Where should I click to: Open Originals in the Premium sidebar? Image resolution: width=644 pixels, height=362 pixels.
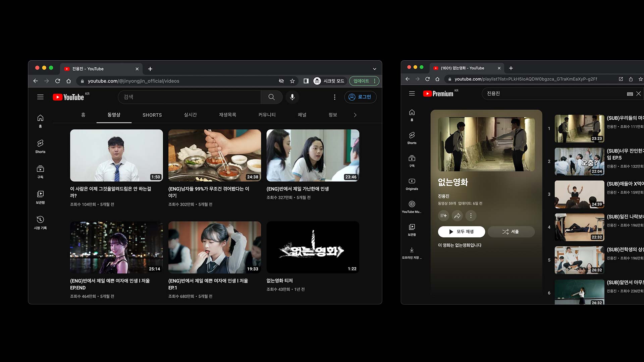[x=412, y=184]
